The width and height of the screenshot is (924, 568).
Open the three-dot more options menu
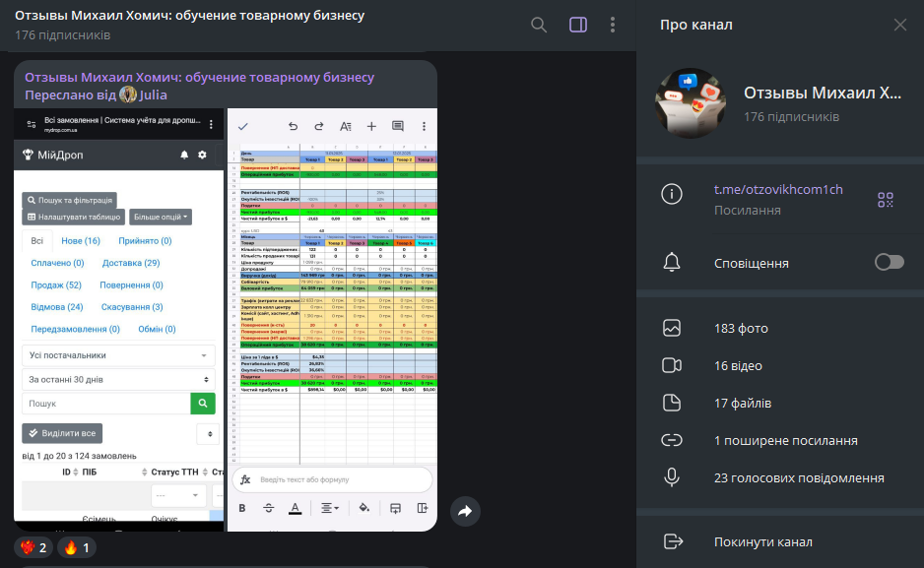[x=613, y=25]
